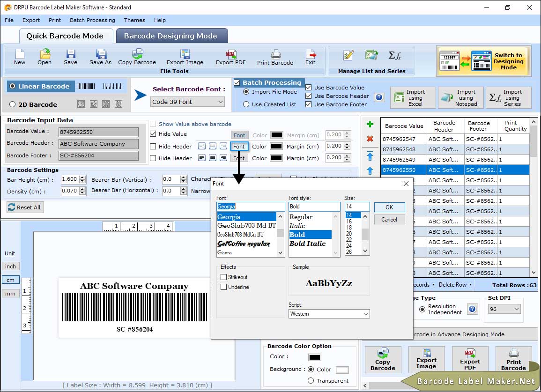The width and height of the screenshot is (541, 392).
Task: Click Import using Excel
Action: coord(413,98)
